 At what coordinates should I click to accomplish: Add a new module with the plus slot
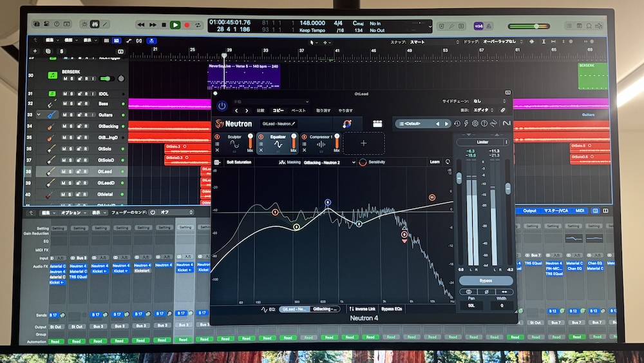click(363, 143)
